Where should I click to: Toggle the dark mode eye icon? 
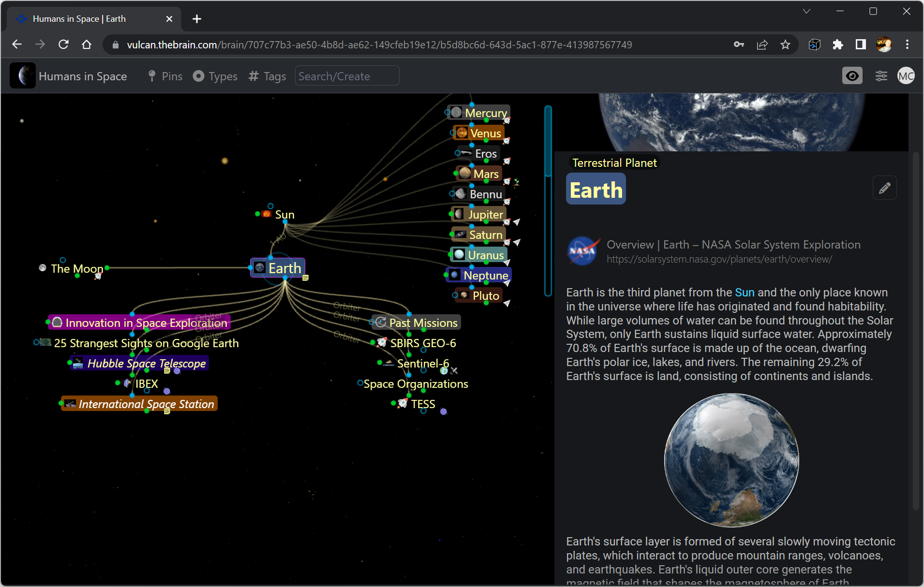coord(852,75)
